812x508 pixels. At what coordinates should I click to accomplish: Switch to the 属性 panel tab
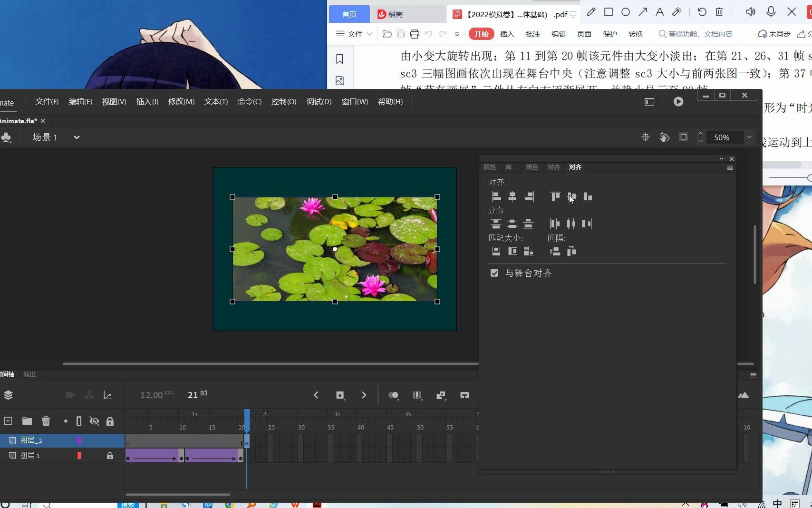(489, 167)
